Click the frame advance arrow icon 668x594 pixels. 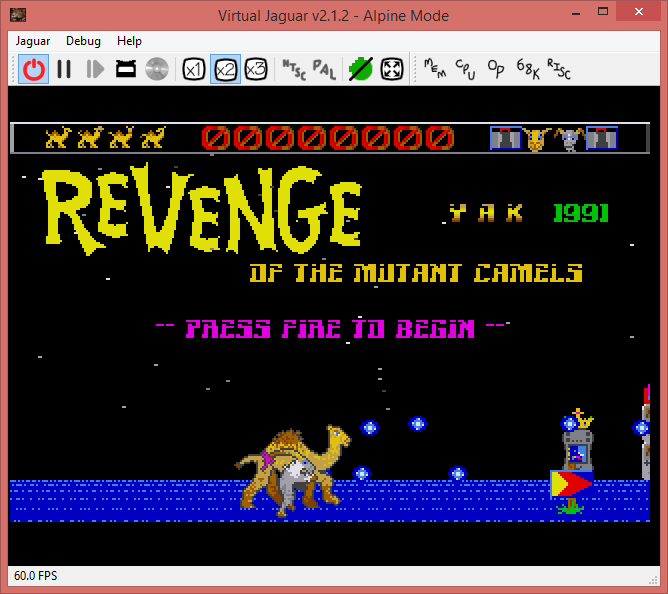[x=95, y=69]
